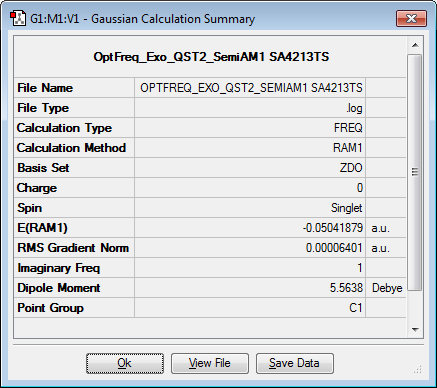Close the Gaussian Calculation Summary window
Image resolution: width=437 pixels, height=388 pixels.
tap(411, 18)
